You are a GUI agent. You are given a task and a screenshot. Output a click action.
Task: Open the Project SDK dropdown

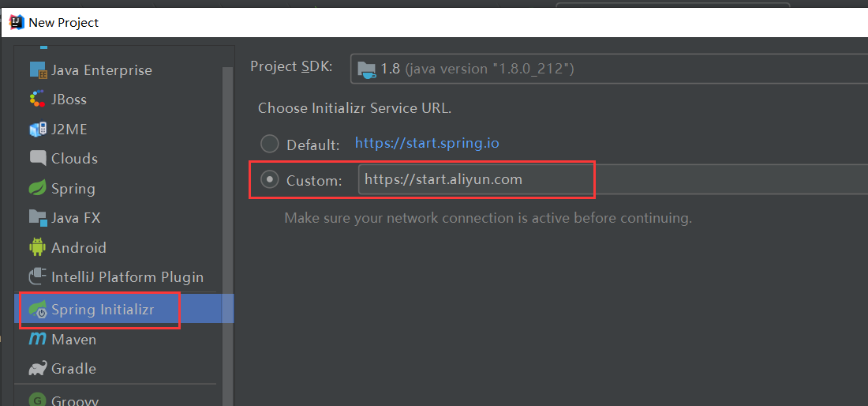pyautogui.click(x=609, y=69)
